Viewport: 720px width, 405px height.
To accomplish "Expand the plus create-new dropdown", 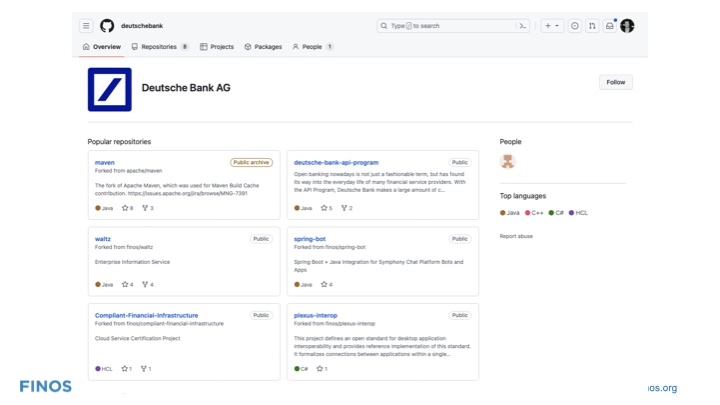I will coord(552,26).
